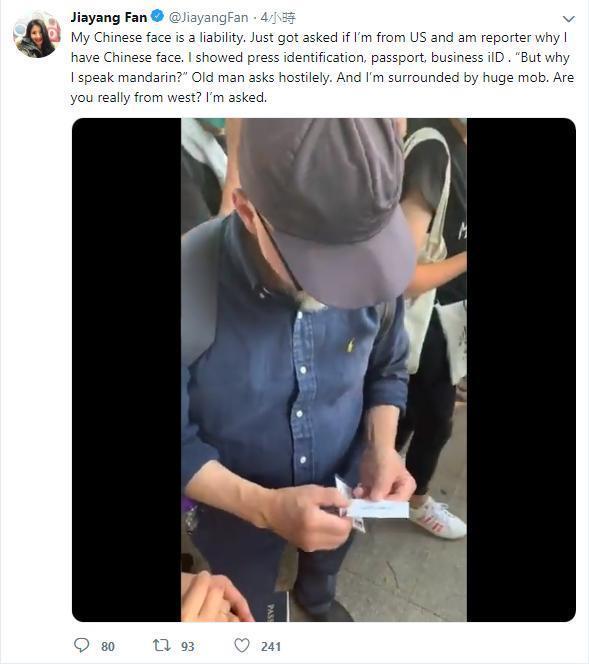The image size is (589, 664).
Task: Open the Jiayang Fan display name link
Action: [x=109, y=17]
